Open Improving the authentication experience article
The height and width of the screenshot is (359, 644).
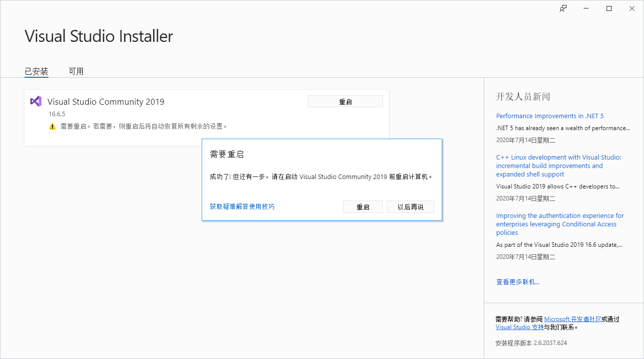[560, 224]
